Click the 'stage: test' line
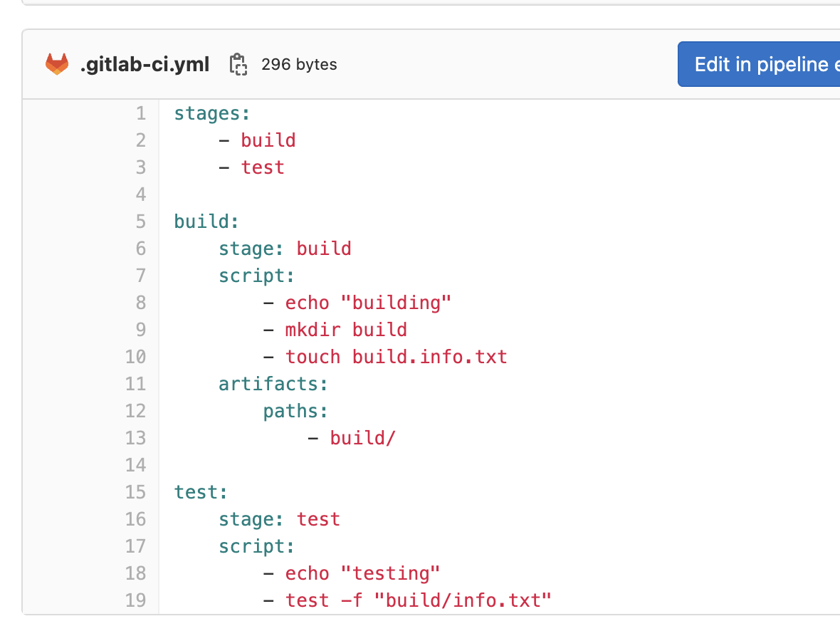This screenshot has width=840, height=631. [x=279, y=519]
